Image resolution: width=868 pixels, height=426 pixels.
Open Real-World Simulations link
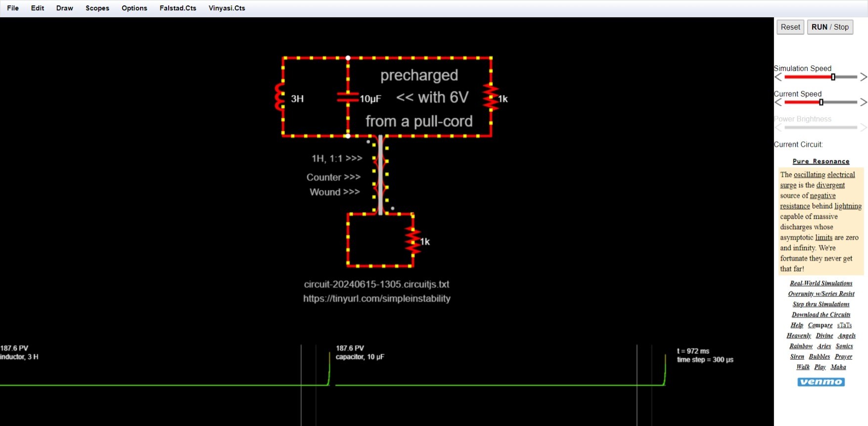point(821,284)
